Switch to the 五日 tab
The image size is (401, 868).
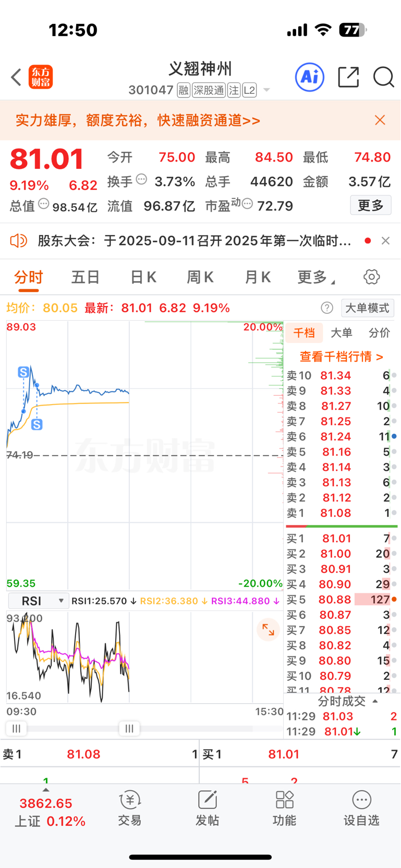[x=86, y=277]
